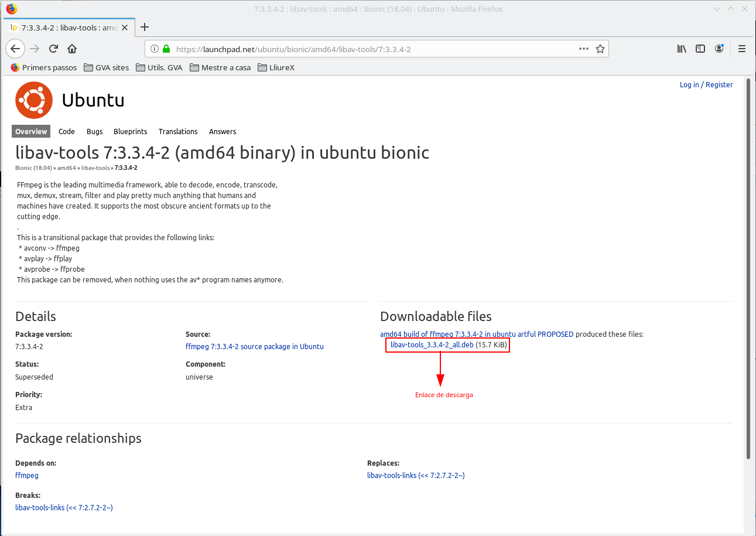Open a new tab with plus button

[145, 27]
